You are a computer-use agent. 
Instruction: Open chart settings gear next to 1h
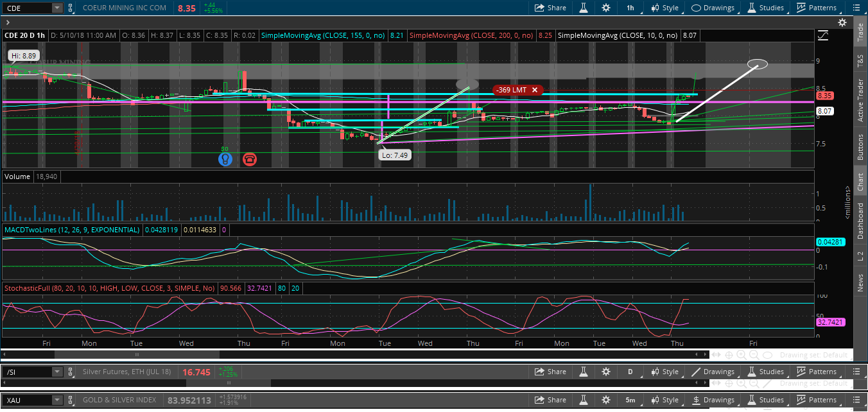[606, 8]
